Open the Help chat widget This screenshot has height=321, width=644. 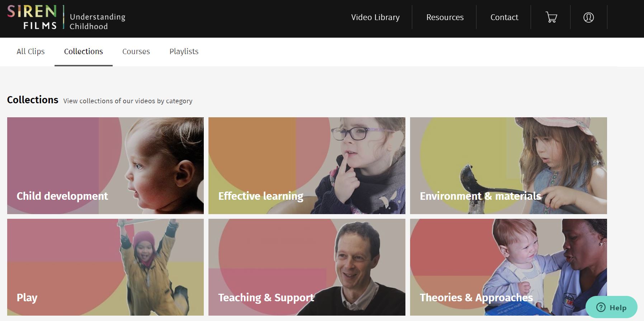611,307
